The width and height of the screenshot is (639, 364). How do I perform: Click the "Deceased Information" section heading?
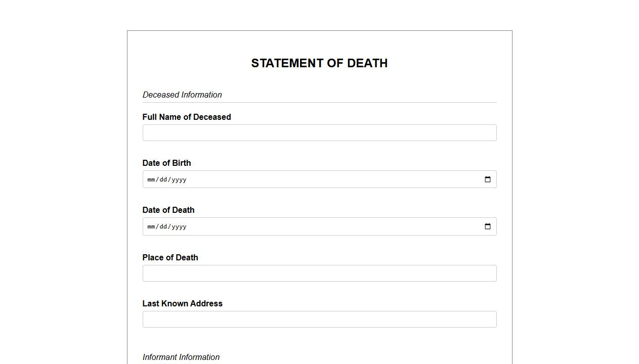(182, 95)
